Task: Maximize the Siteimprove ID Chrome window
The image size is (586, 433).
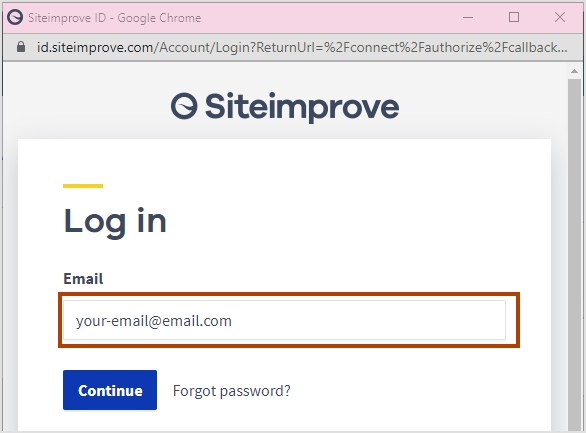Action: coord(514,17)
